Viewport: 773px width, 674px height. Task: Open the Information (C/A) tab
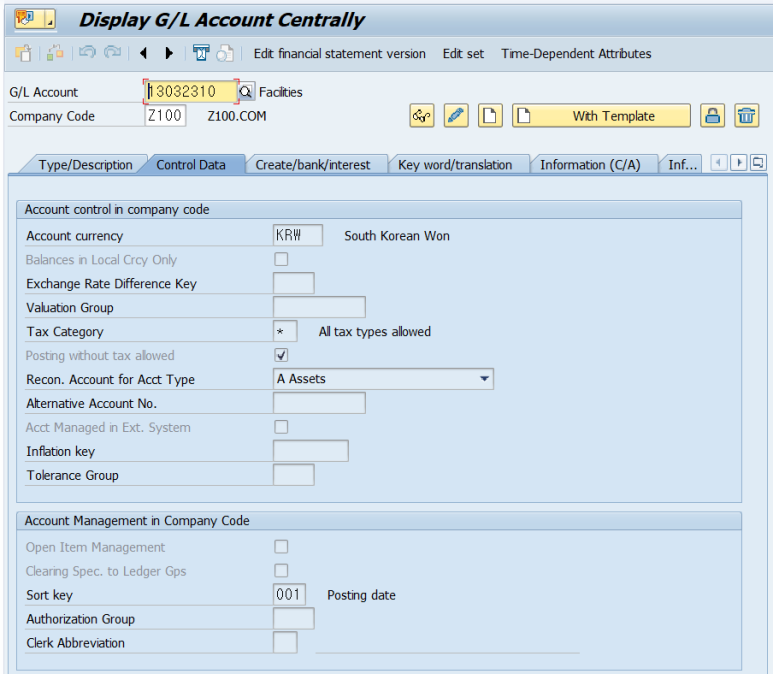click(590, 165)
